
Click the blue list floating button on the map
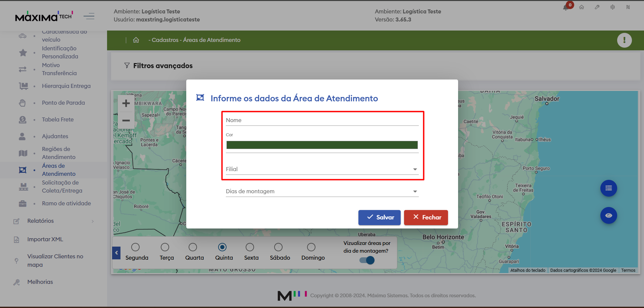click(608, 188)
